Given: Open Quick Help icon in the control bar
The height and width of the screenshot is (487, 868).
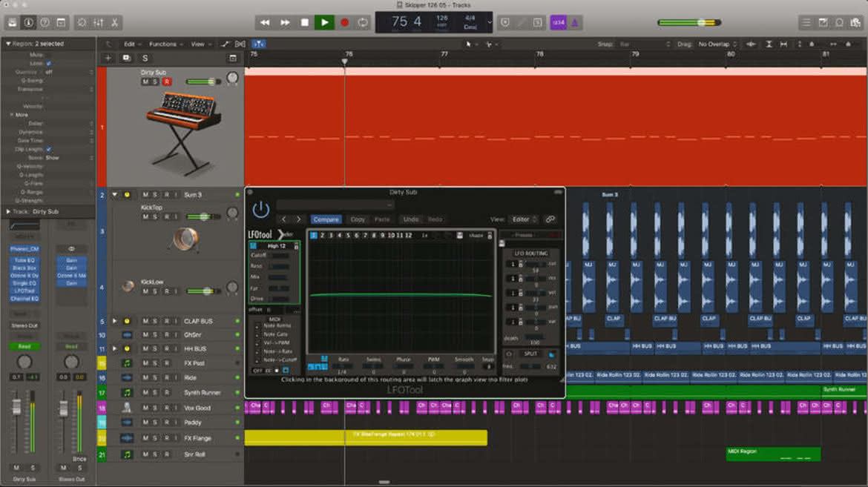Looking at the screenshot, I should click(x=45, y=23).
